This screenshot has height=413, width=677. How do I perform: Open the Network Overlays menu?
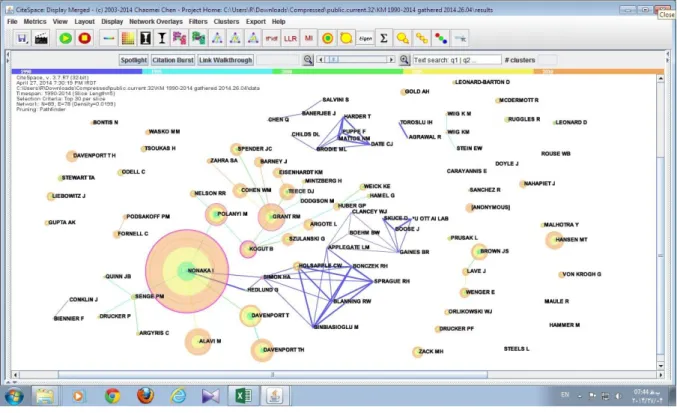tap(156, 22)
